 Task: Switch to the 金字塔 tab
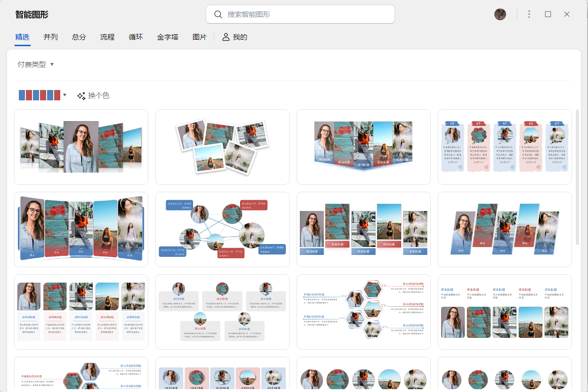coord(168,37)
